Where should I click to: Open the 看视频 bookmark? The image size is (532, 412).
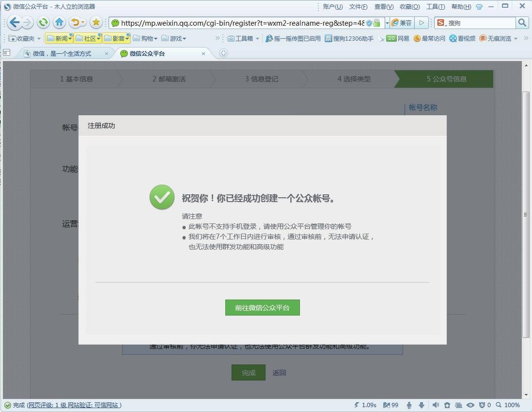pos(462,38)
